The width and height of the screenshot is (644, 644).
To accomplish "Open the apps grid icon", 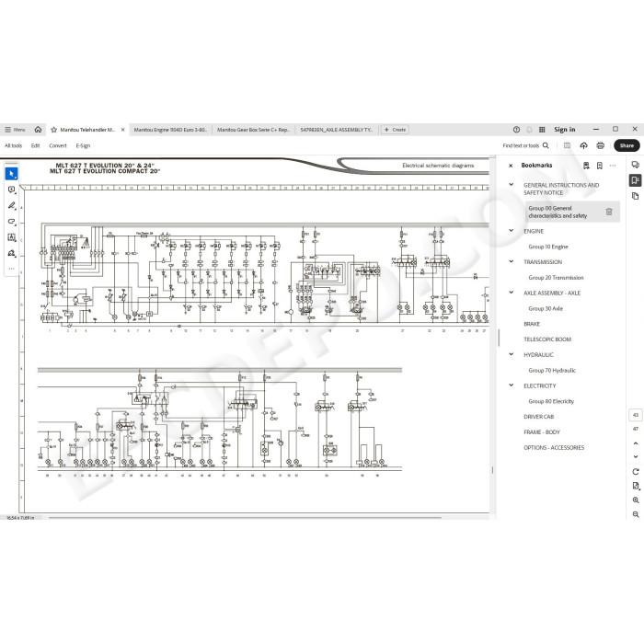I will point(542,130).
